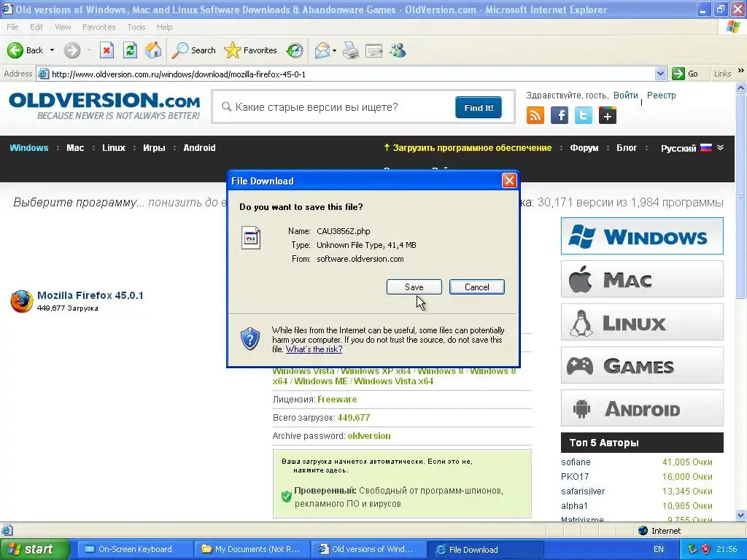Screen dimensions: 747x560
Task: Select Windows in site navigation bar
Action: [29, 147]
